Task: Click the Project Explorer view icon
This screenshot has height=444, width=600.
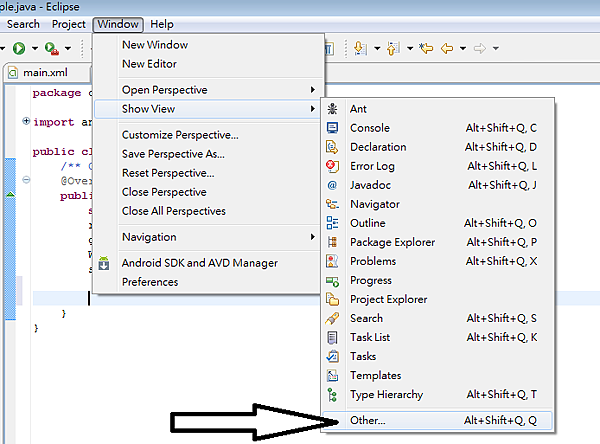Action: click(x=332, y=299)
